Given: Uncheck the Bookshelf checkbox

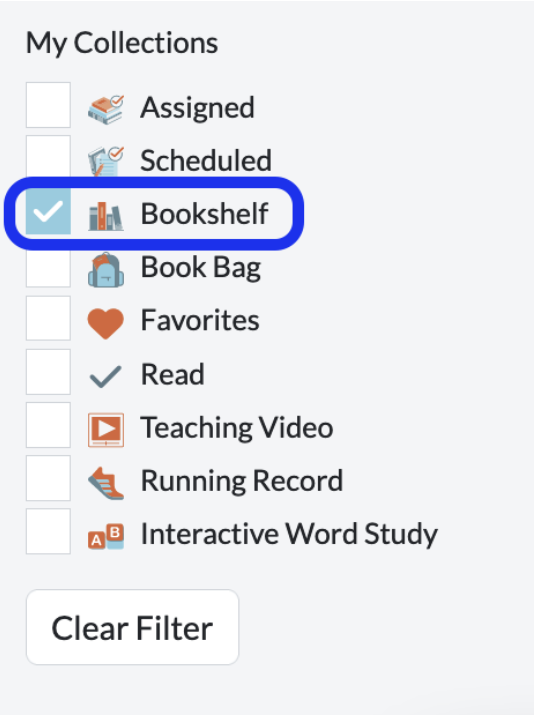Looking at the screenshot, I should pyautogui.click(x=48, y=212).
